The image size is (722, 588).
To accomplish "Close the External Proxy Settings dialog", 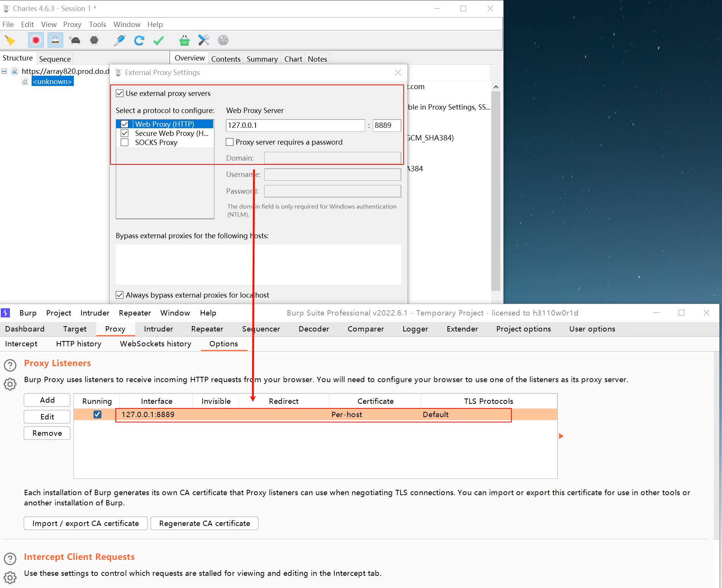I will pyautogui.click(x=398, y=72).
